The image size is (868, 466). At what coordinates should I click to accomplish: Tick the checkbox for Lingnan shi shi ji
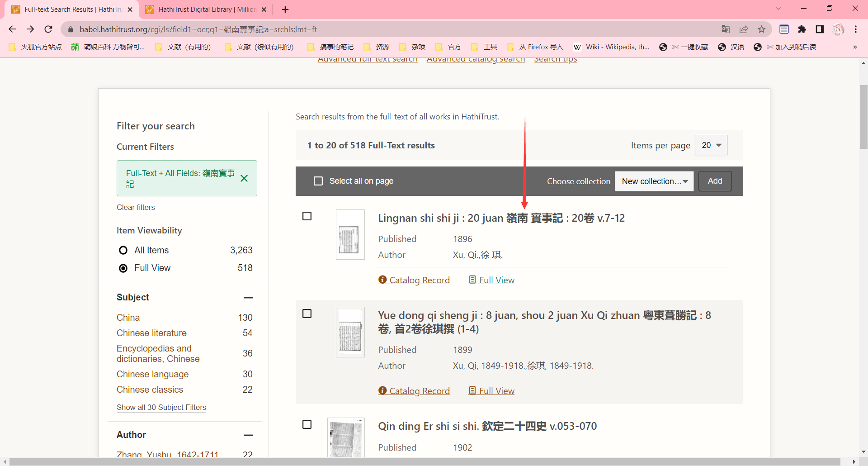tap(307, 216)
